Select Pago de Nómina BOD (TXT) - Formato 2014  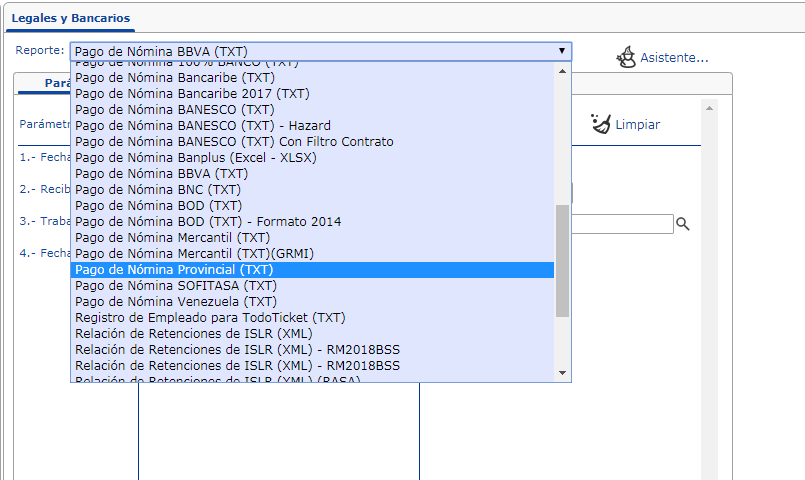[x=312, y=222]
